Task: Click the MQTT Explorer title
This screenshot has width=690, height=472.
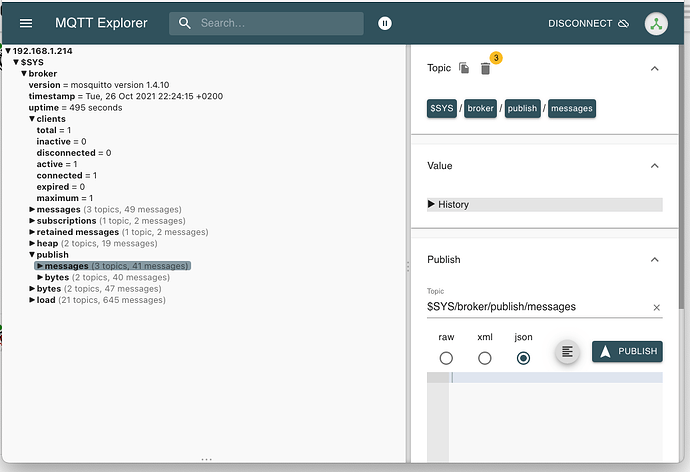Action: pos(101,23)
